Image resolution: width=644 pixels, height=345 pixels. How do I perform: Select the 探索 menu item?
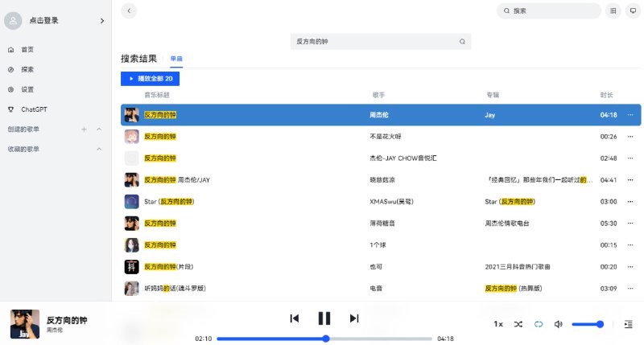(x=27, y=70)
